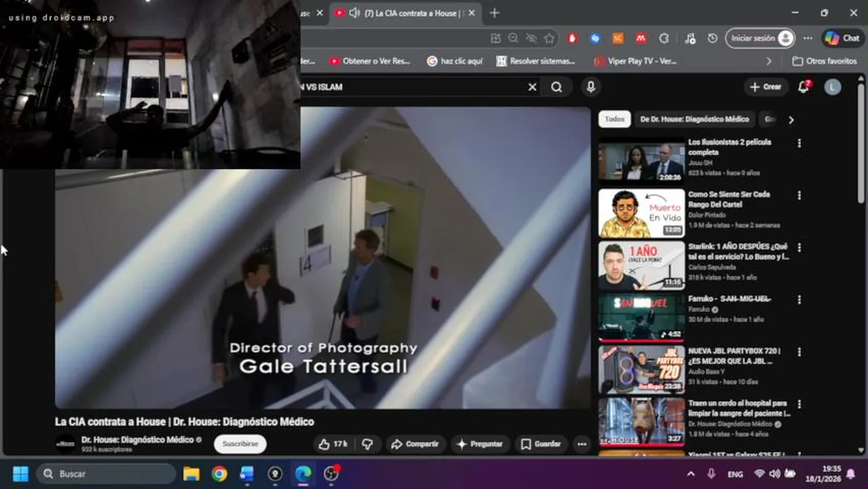Add page to favorites with star icon
This screenshot has width=868, height=489.
click(x=549, y=39)
